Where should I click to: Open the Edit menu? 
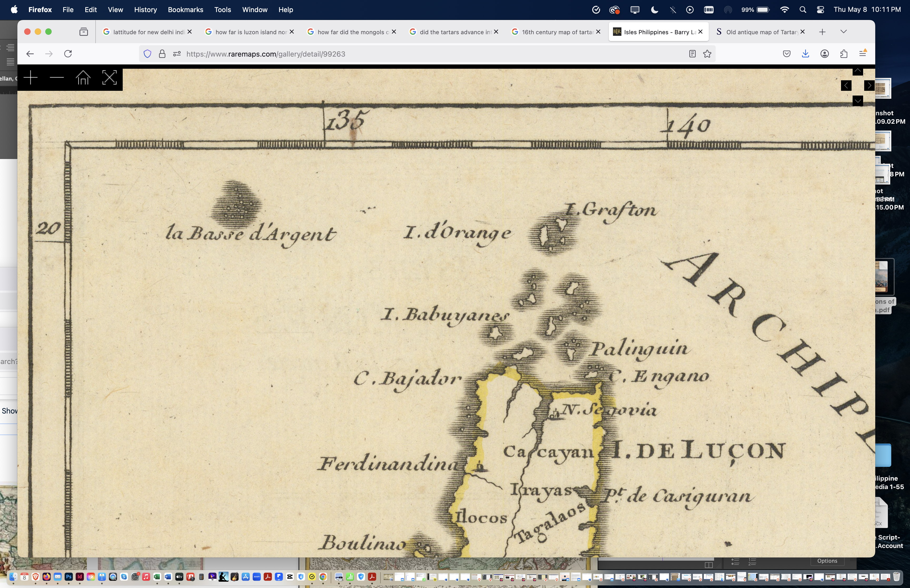tap(91, 9)
